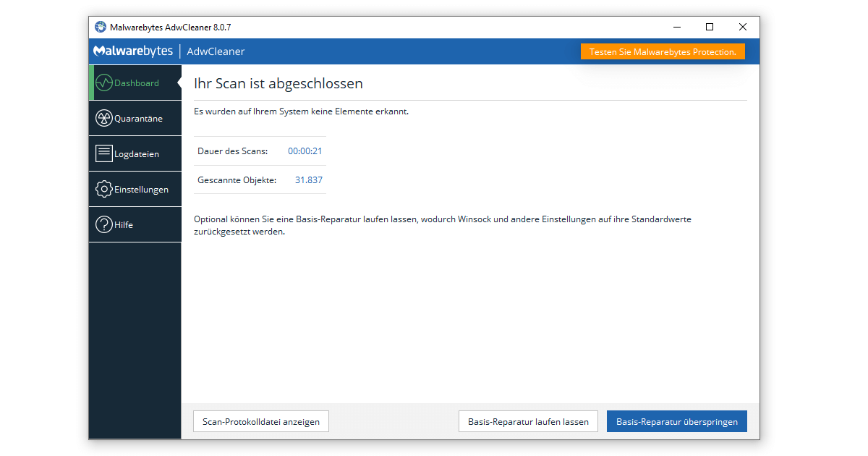Click the Testen Sie Malwarebytes Protection banner
The image size is (868, 456).
[x=662, y=51]
